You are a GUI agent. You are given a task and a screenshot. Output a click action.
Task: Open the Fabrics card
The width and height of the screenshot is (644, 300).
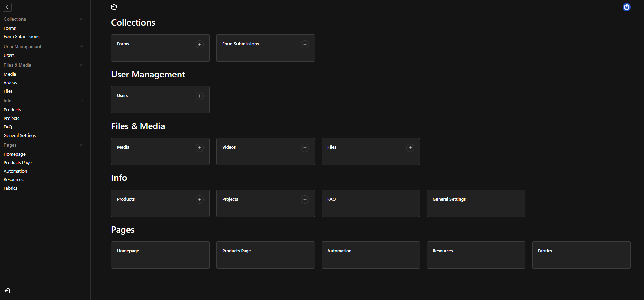[581, 255]
